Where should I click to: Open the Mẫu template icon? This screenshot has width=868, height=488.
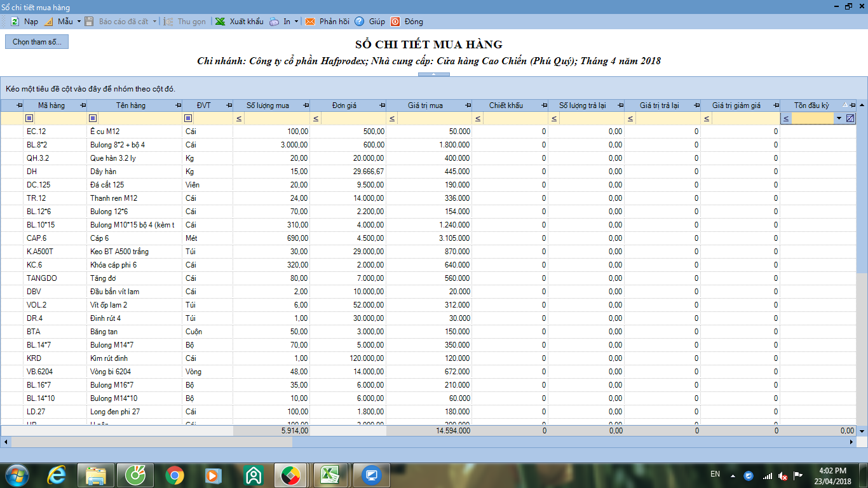tap(49, 21)
